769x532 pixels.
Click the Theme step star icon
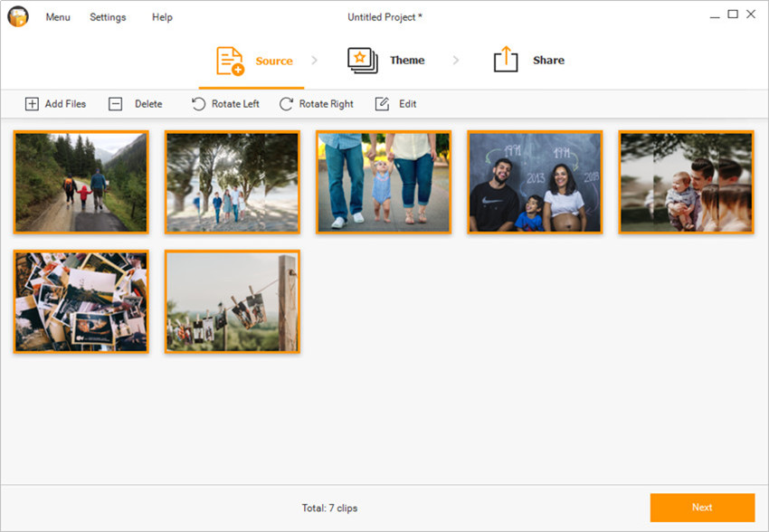pyautogui.click(x=363, y=61)
